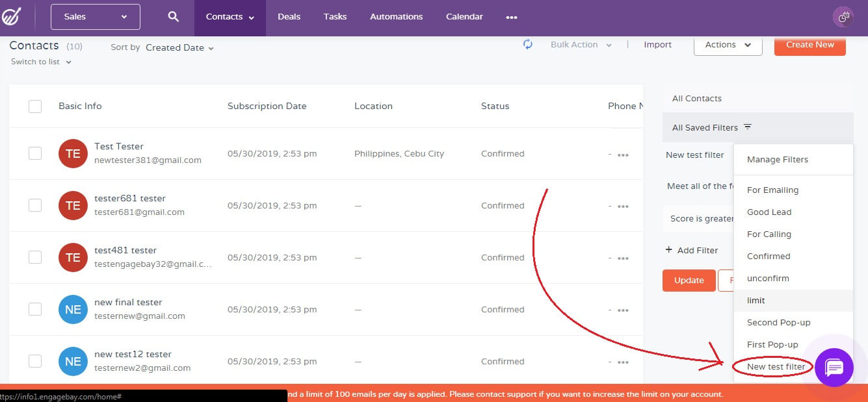Viewport: 868px width, 402px height.
Task: Open row options for Test Tester
Action: (623, 155)
